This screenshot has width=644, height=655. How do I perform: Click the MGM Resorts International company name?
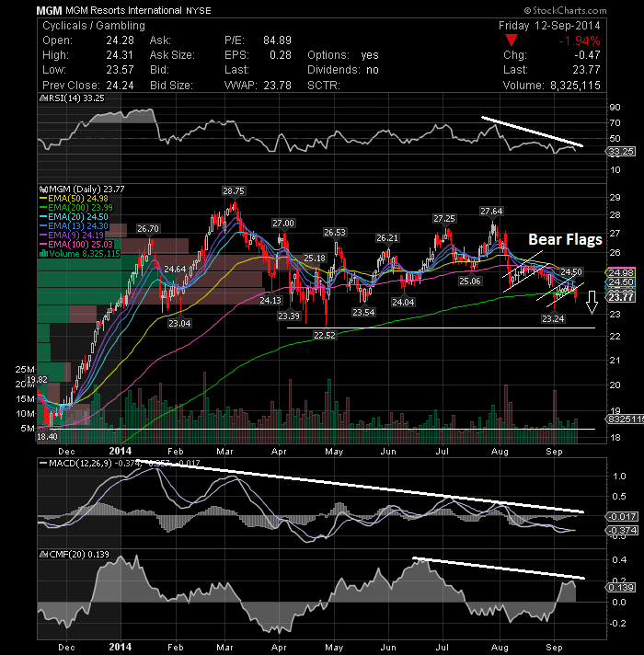click(x=123, y=10)
